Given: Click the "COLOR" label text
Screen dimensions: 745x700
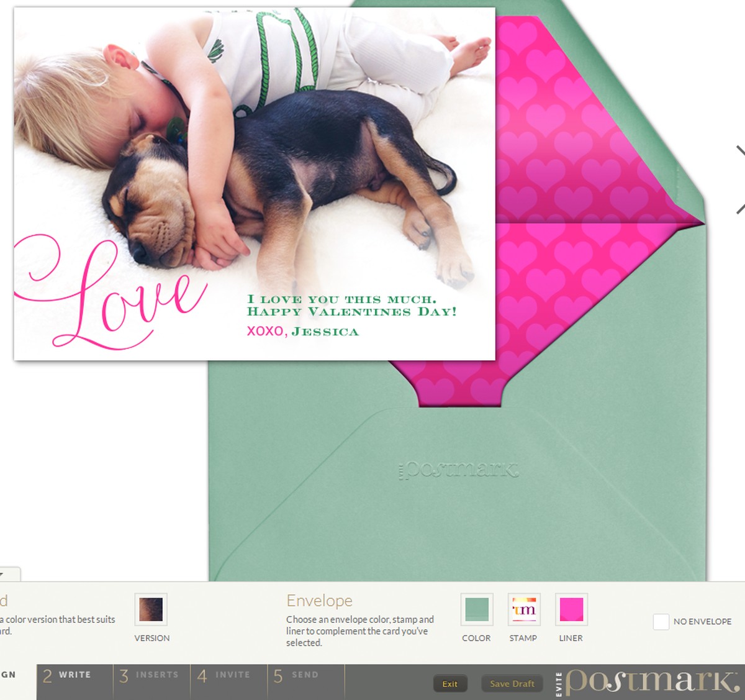Looking at the screenshot, I should point(476,638).
